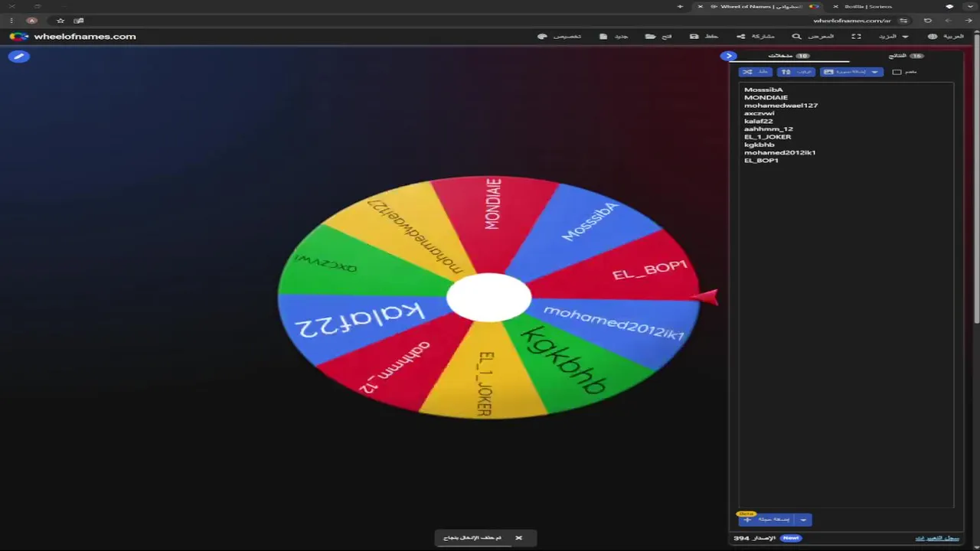Select the EL_1_JOKER entry line

coord(768,137)
